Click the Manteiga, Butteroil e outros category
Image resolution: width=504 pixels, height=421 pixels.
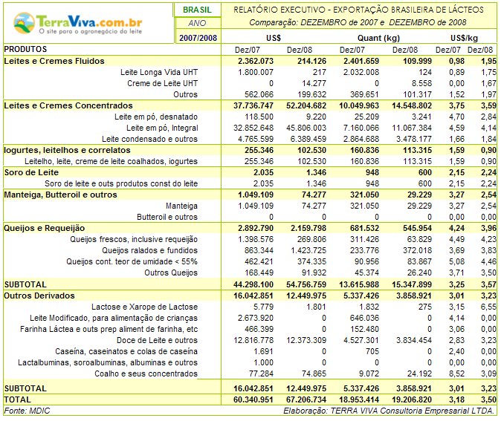pyautogui.click(x=60, y=195)
